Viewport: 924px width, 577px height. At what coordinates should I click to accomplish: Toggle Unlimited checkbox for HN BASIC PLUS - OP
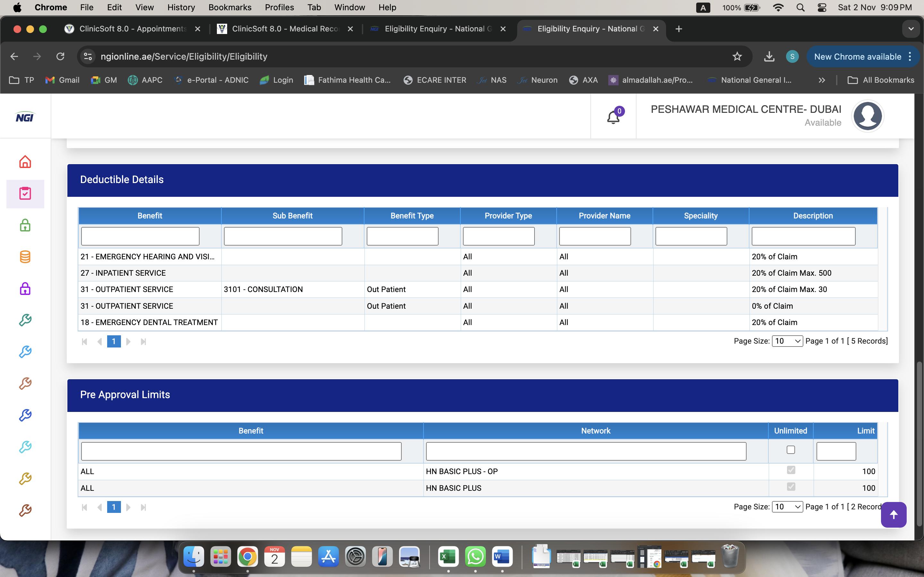(x=791, y=470)
